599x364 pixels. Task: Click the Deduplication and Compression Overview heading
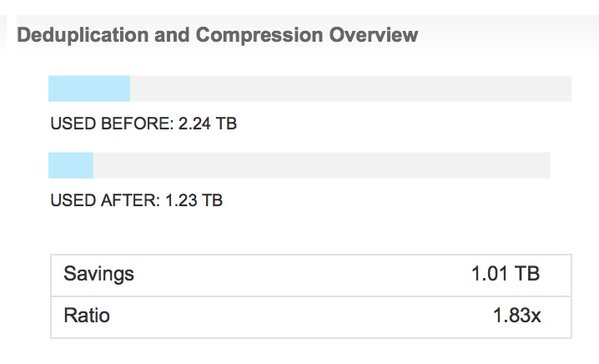coord(217,35)
